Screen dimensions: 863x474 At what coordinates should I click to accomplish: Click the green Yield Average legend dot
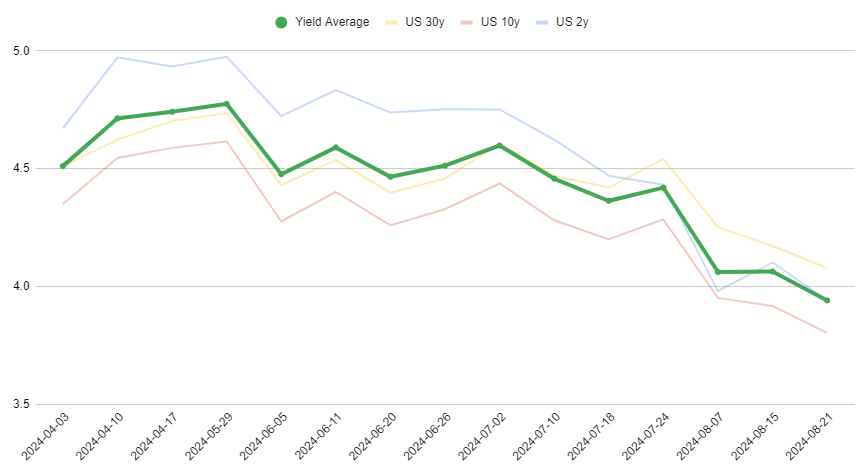[281, 21]
